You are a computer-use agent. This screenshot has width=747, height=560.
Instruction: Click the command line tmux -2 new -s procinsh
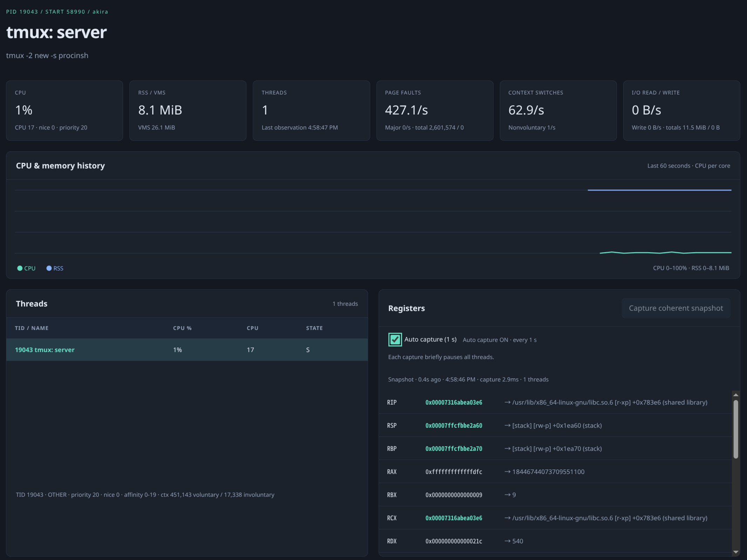(47, 55)
